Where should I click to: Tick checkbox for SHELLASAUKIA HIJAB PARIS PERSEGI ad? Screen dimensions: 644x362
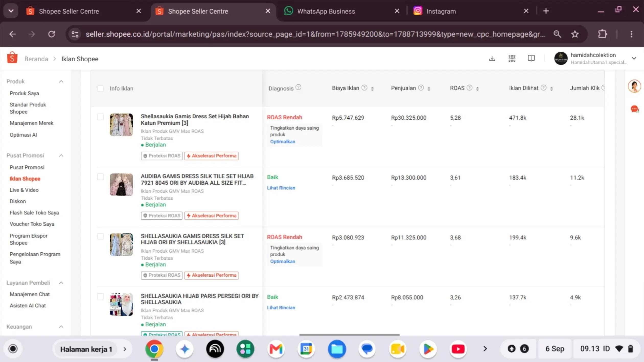(x=100, y=296)
